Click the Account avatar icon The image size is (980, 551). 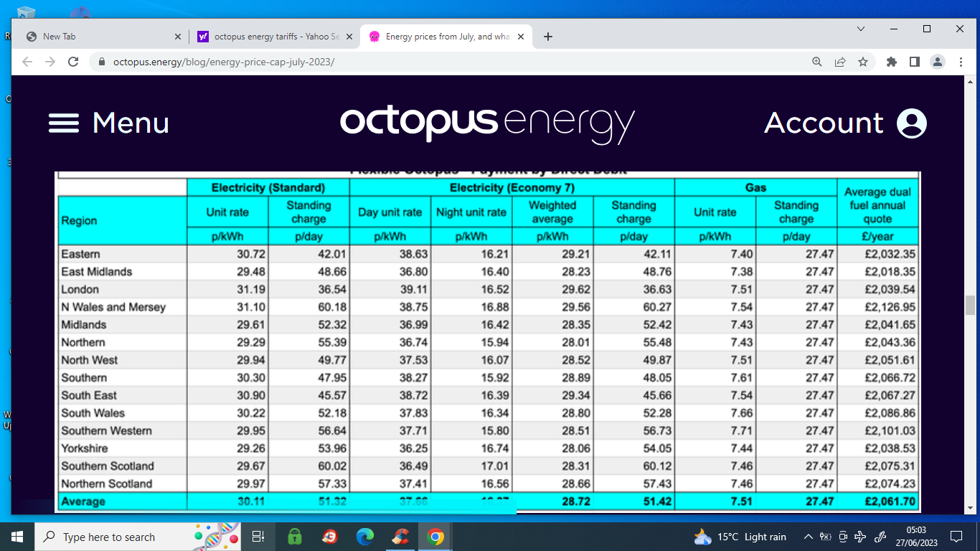pos(912,123)
